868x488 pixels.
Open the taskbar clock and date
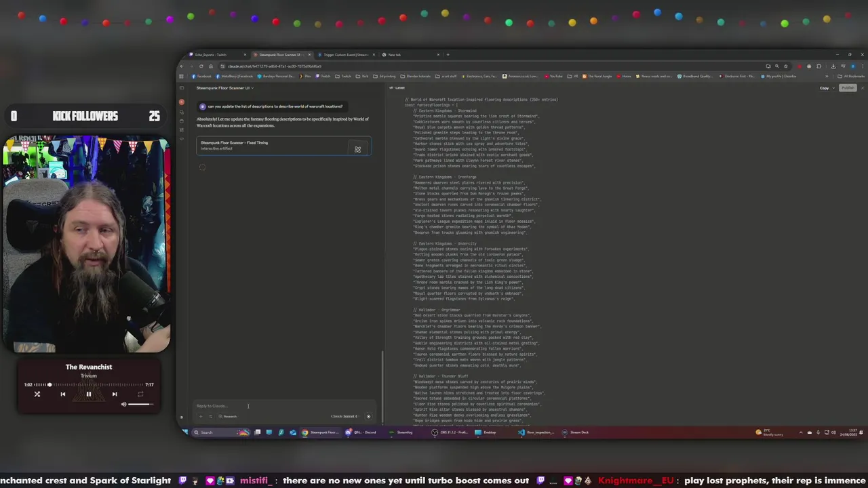(x=849, y=432)
